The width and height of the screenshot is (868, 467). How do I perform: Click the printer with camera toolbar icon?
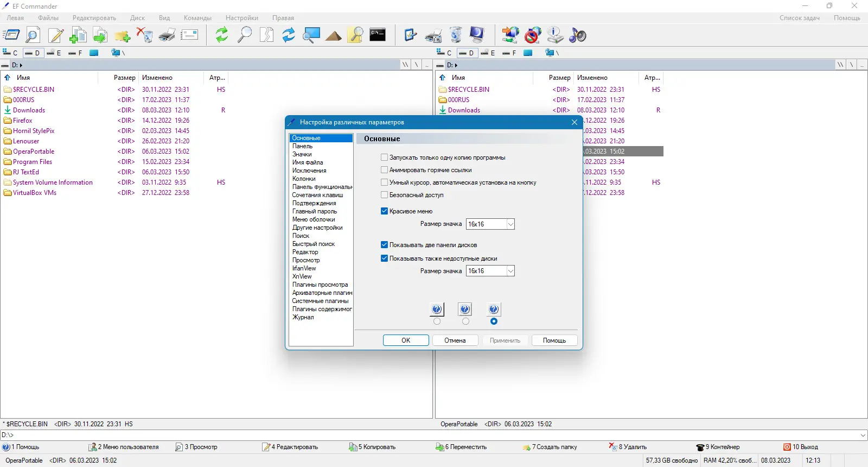433,35
